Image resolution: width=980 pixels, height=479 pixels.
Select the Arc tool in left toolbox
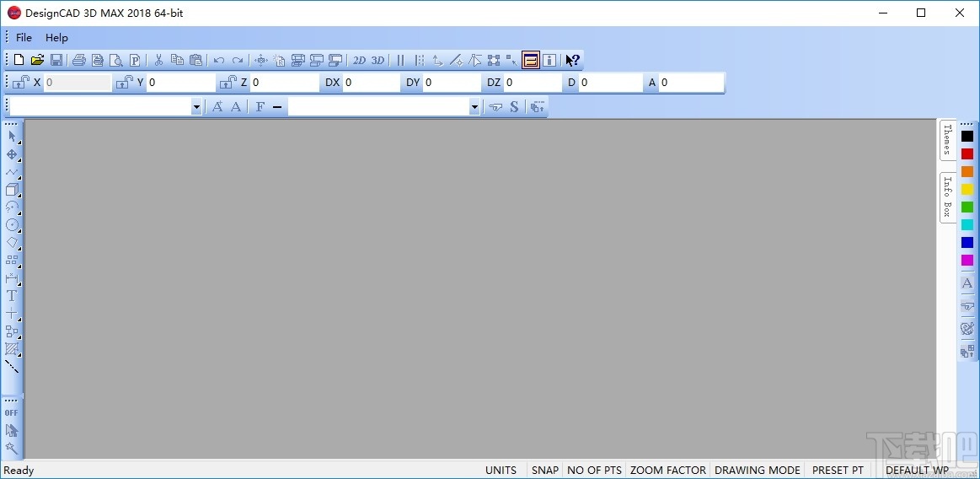click(12, 207)
